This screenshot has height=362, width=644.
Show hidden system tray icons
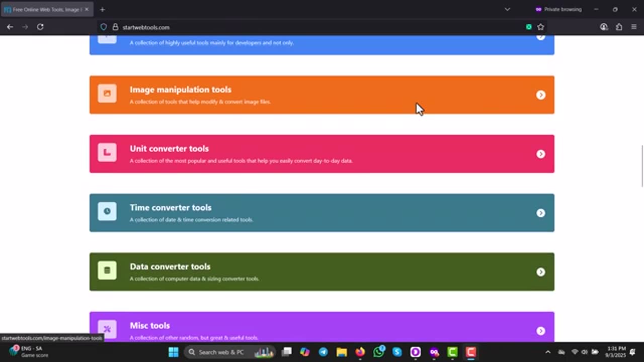548,352
